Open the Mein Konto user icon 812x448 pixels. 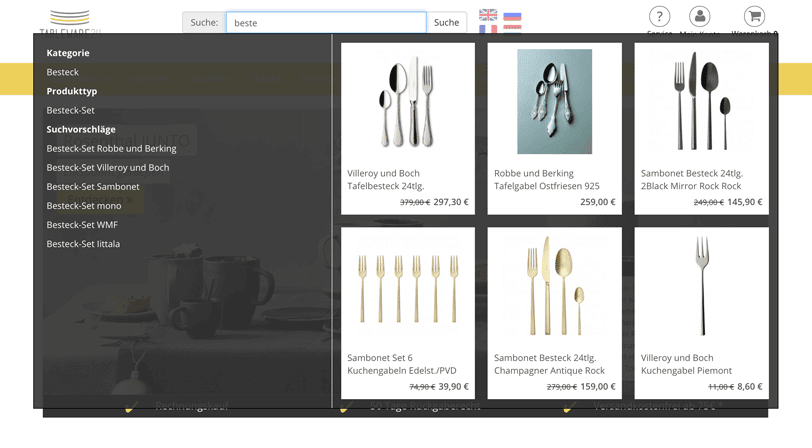pos(700,17)
